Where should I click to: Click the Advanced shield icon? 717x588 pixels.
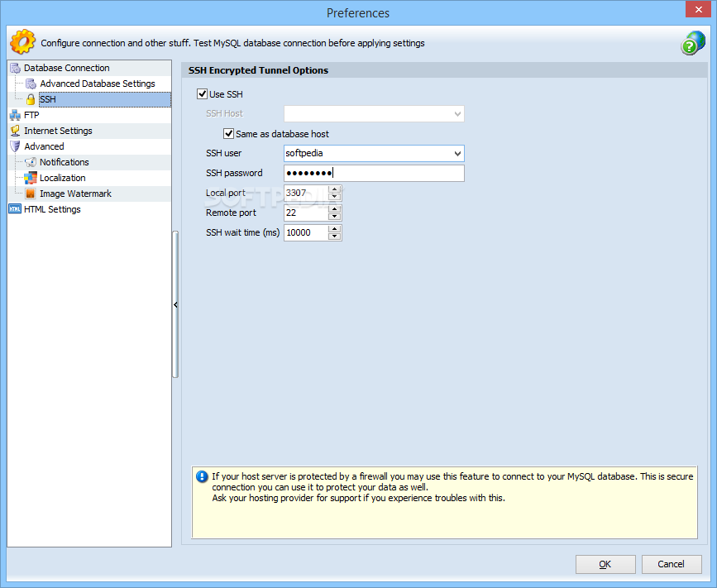[x=15, y=146]
